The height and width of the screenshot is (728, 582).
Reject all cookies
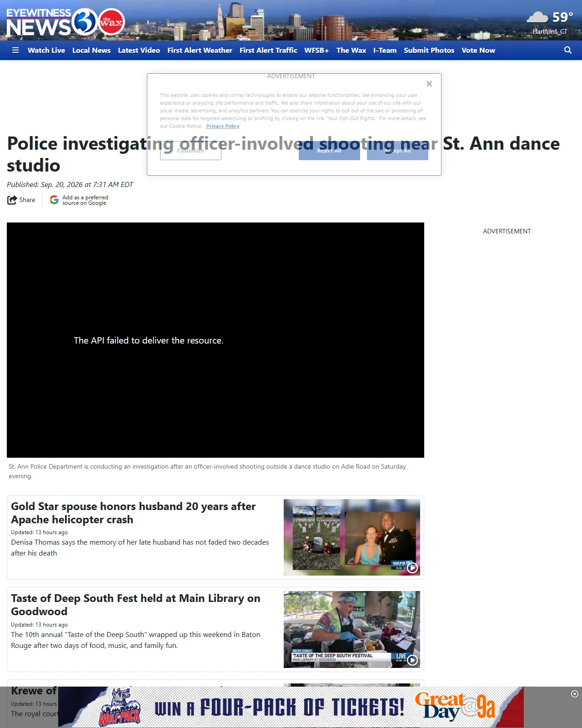pos(329,151)
